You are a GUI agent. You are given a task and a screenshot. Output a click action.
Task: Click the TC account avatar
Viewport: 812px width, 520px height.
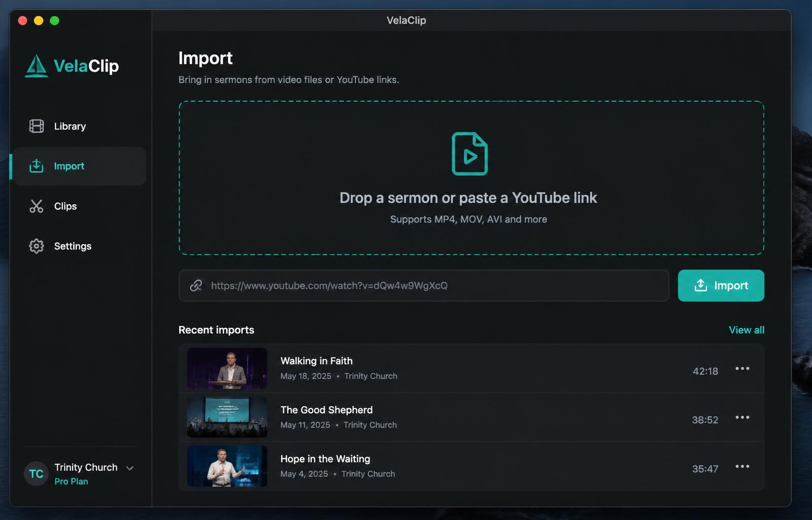click(36, 474)
